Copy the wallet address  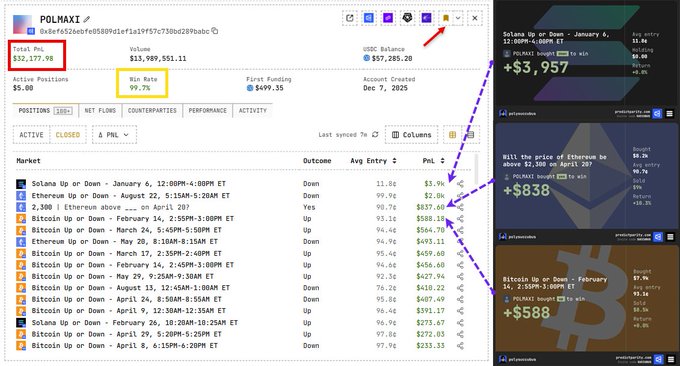(214, 31)
